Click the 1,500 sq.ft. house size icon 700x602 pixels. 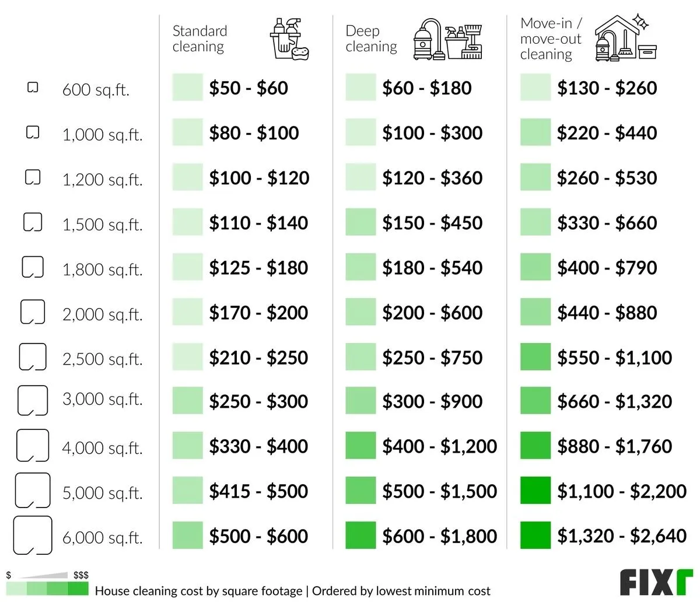tap(33, 222)
